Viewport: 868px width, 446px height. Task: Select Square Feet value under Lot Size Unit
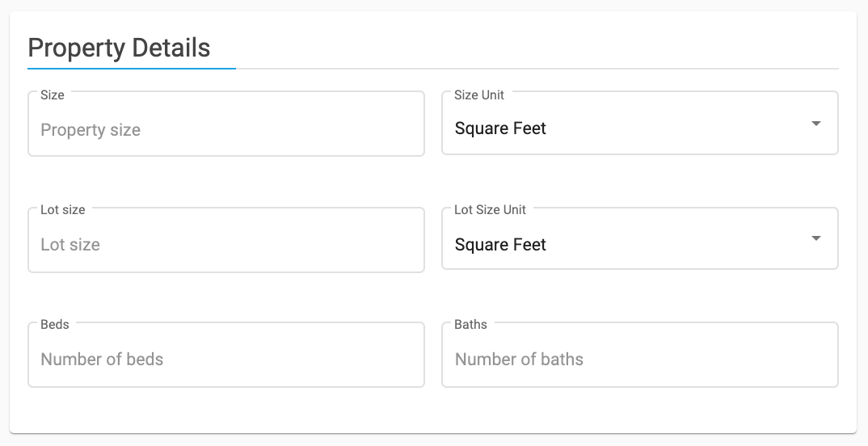click(500, 245)
